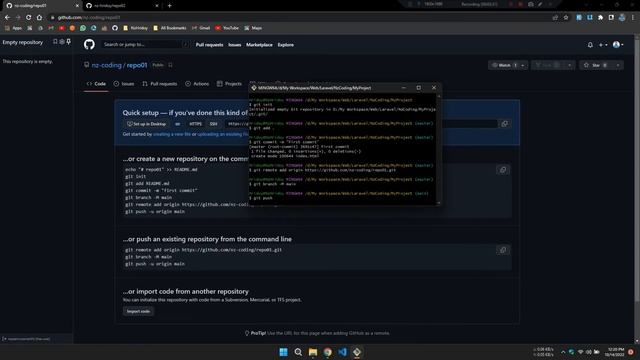Open the Chrome extensions puzzle icon
The height and width of the screenshot is (360, 640).
click(x=600, y=18)
